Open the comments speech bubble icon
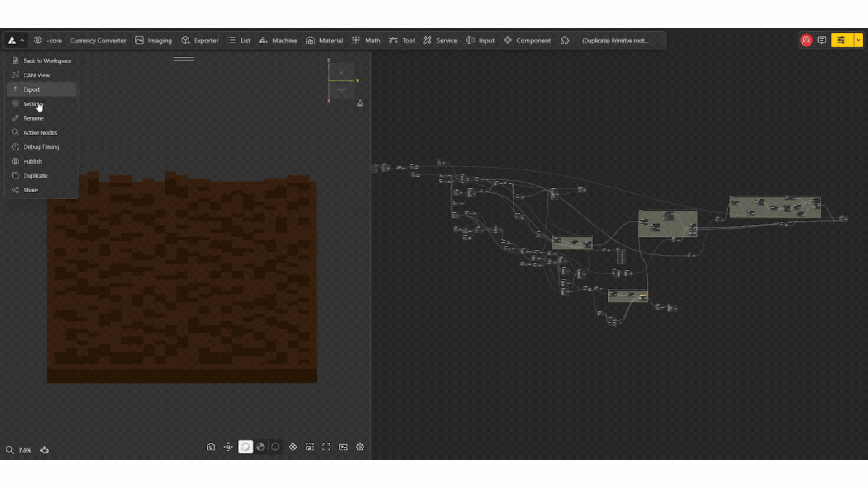Screen dimensions: 868x488 (x=822, y=40)
